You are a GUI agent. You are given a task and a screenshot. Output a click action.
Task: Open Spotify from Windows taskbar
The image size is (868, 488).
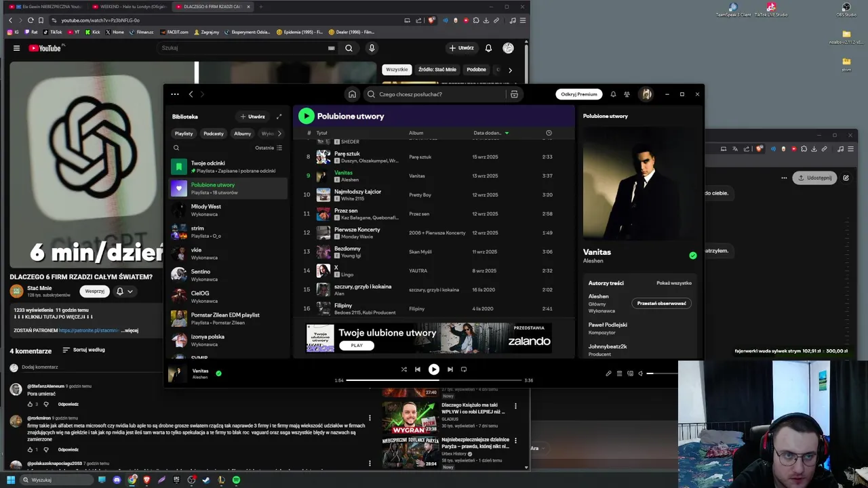click(236, 480)
